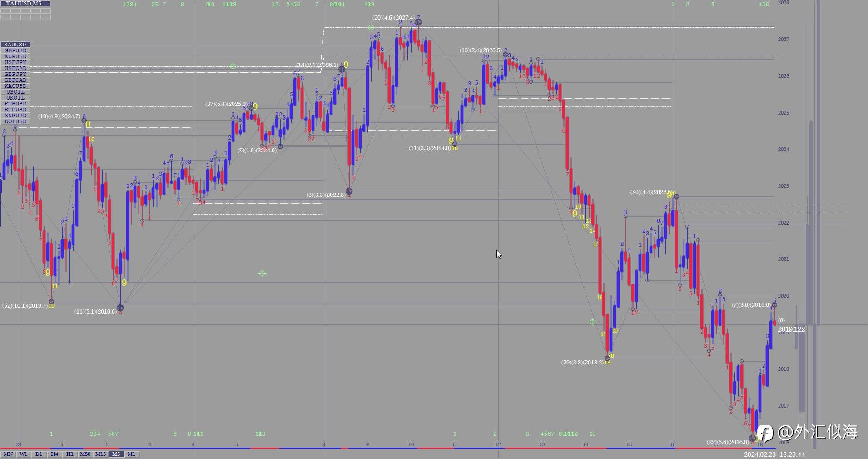Click the current price label 2019.122
This screenshot has width=868, height=459.
791,329
